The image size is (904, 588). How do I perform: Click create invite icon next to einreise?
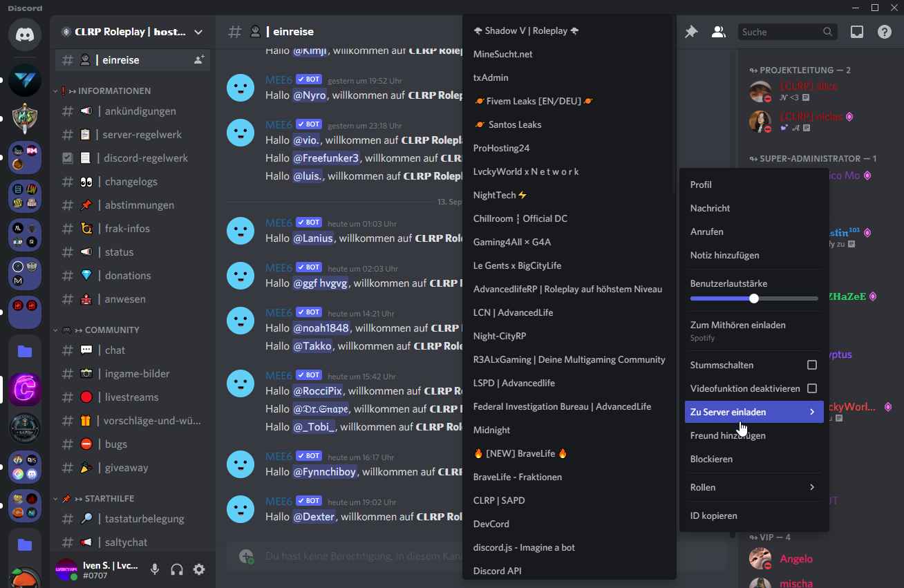coord(199,60)
